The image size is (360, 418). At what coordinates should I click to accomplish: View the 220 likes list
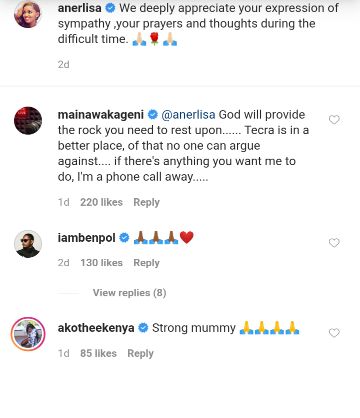(101, 202)
